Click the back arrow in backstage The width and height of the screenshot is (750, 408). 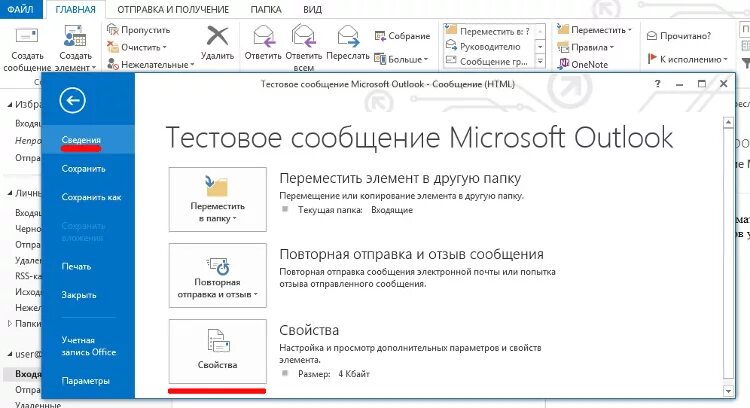(72, 100)
